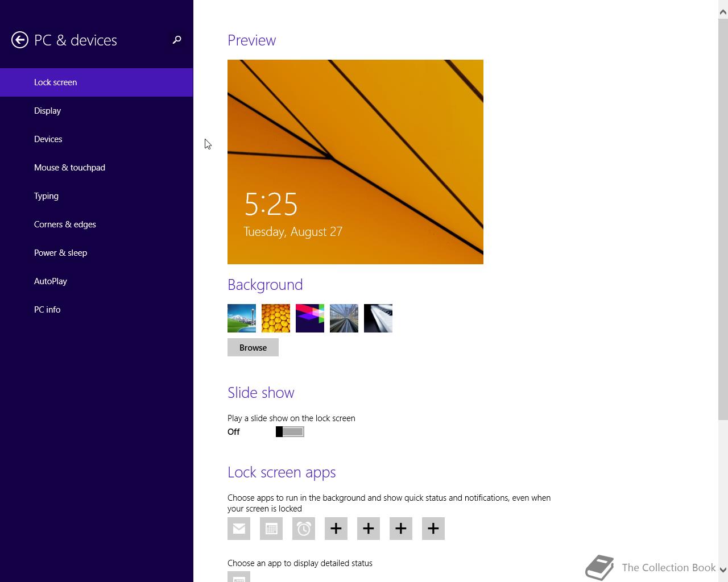Click 'Choose an app to display detailed status'

300,563
